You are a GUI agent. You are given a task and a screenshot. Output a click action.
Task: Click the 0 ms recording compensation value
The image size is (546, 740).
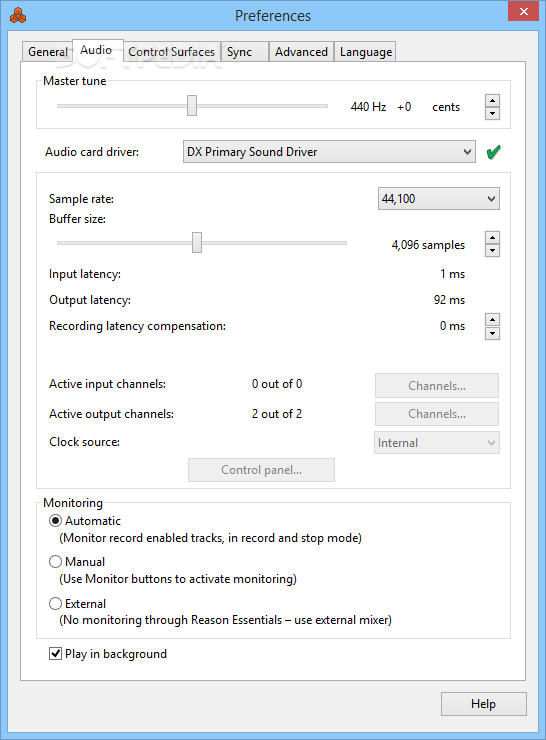453,326
